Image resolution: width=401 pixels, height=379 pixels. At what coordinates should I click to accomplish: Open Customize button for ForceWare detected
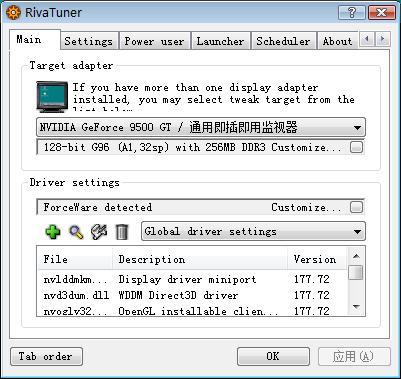point(356,207)
